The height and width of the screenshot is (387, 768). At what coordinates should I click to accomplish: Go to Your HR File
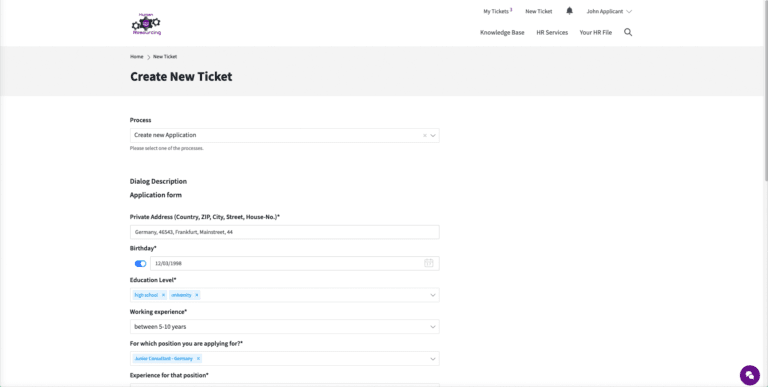(596, 32)
